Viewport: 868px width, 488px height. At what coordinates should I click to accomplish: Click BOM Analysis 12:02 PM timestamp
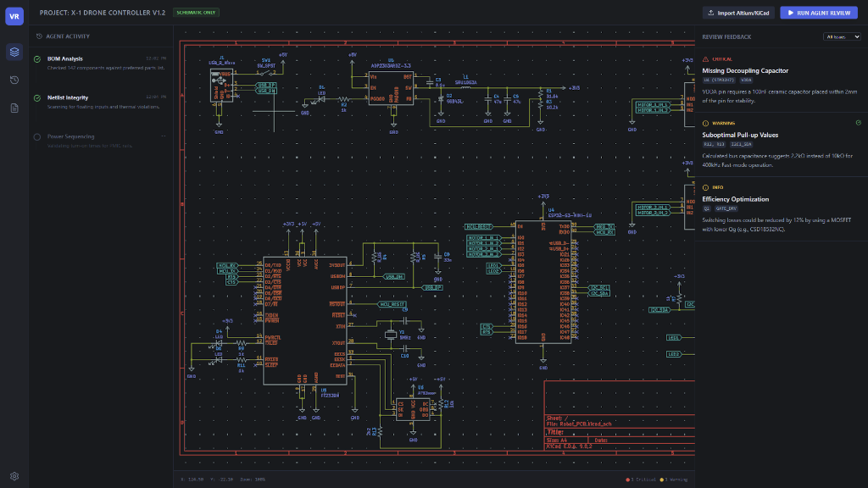[156, 58]
